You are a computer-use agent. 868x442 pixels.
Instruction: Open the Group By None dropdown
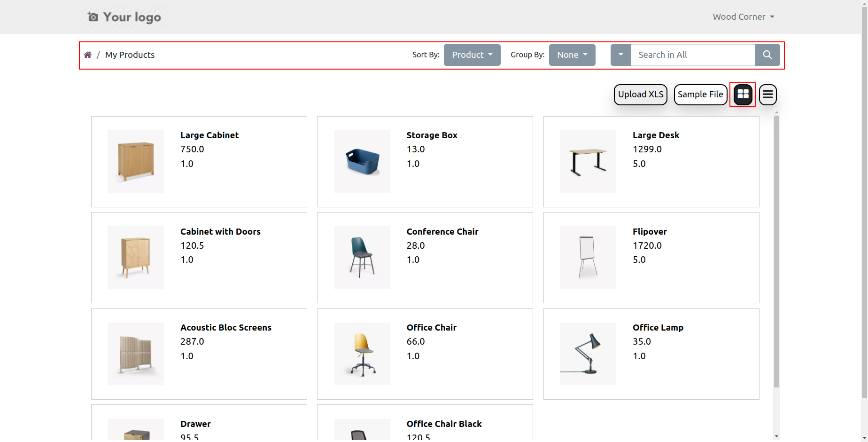pyautogui.click(x=572, y=55)
